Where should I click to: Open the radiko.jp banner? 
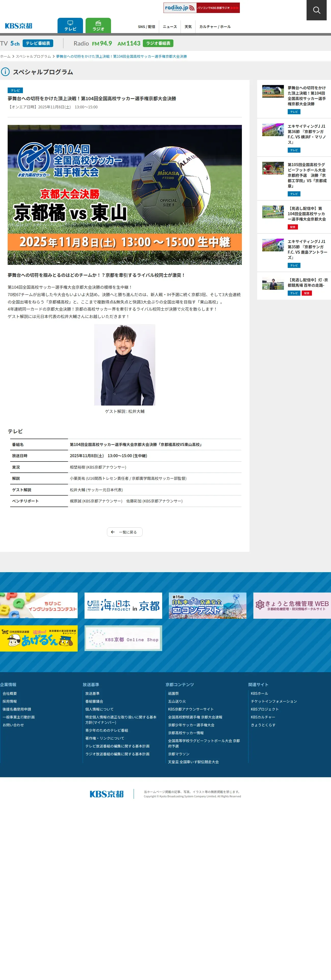pyautogui.click(x=201, y=8)
